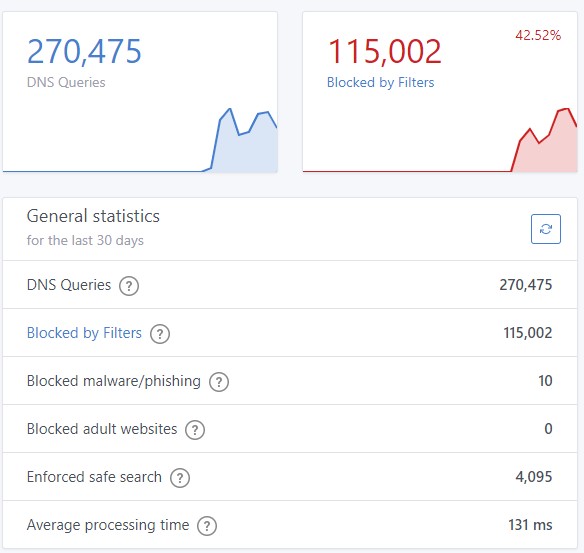Viewport: 584px width, 553px height.
Task: Click the DNS Queries card label
Action: [x=66, y=82]
